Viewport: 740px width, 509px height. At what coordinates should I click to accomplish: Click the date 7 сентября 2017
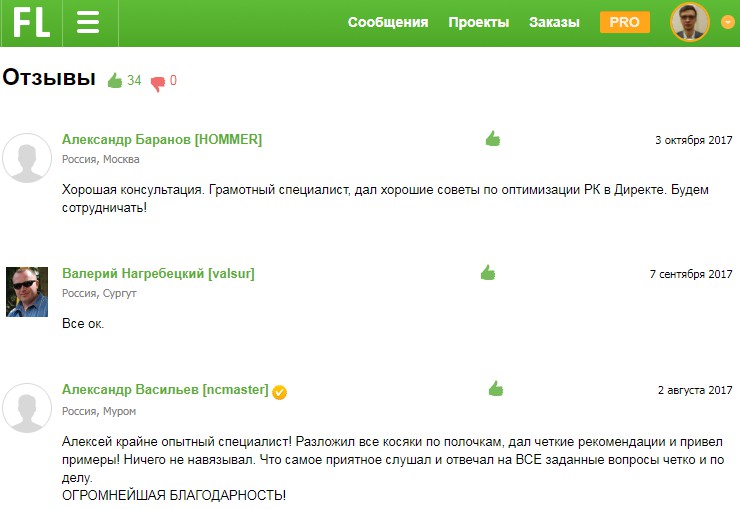(691, 274)
